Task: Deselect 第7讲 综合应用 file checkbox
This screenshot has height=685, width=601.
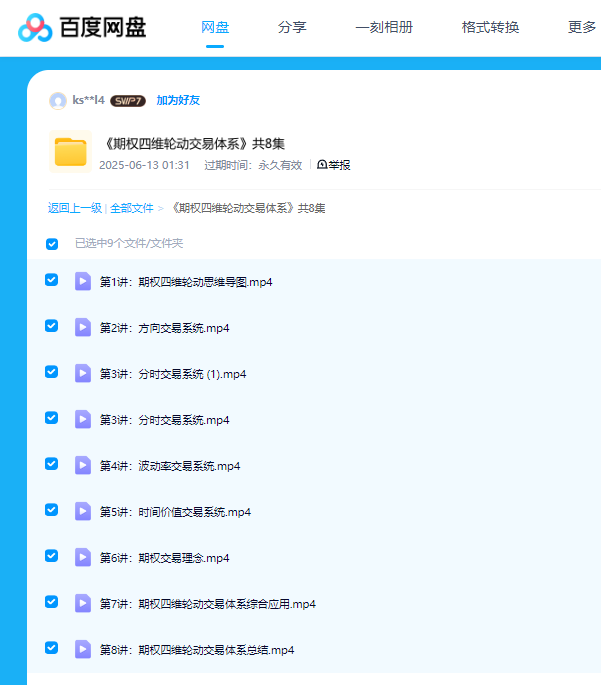Action: pos(52,602)
